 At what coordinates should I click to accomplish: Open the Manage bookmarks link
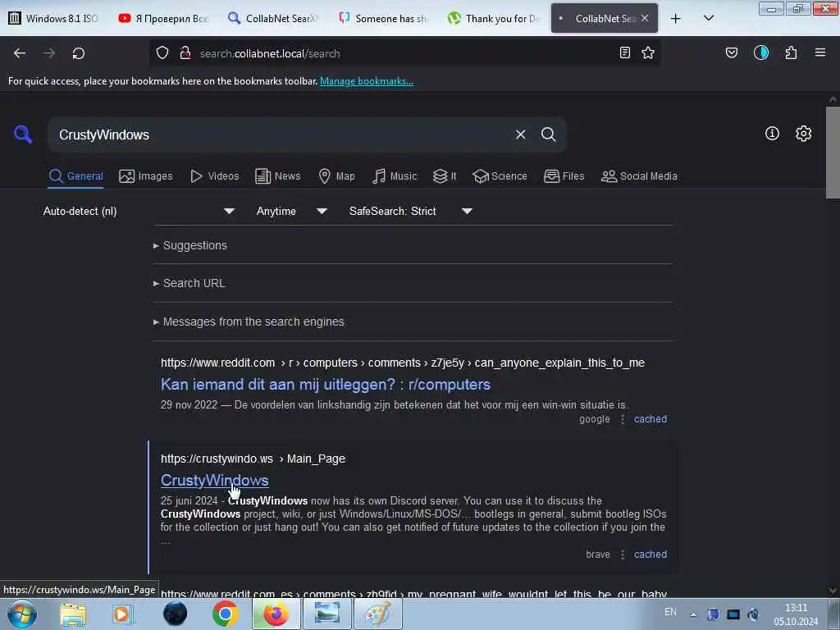tap(367, 81)
